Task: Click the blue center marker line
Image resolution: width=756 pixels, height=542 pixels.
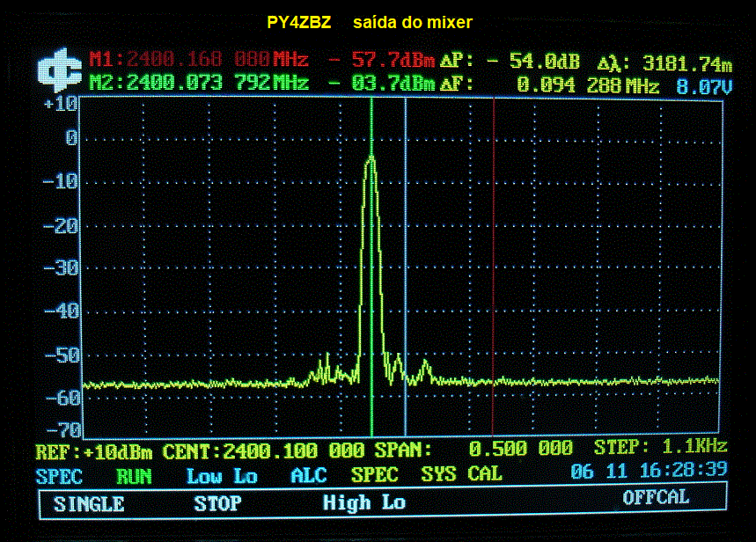Action: (406, 267)
